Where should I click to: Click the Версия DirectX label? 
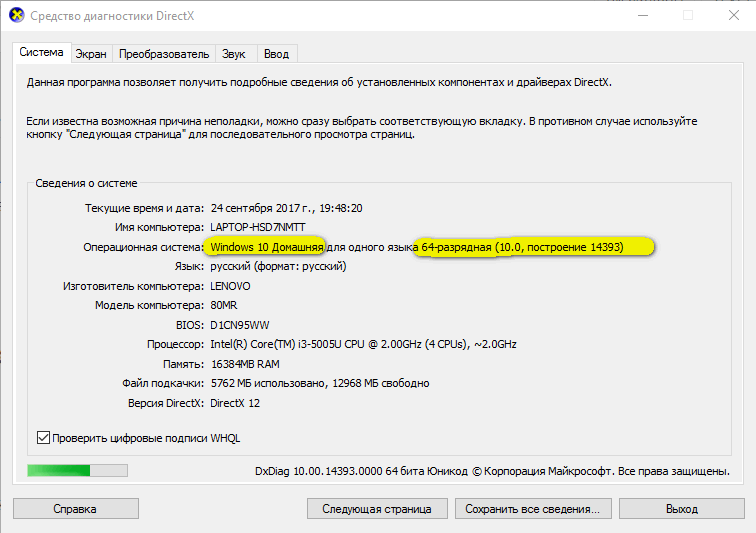[x=166, y=403]
